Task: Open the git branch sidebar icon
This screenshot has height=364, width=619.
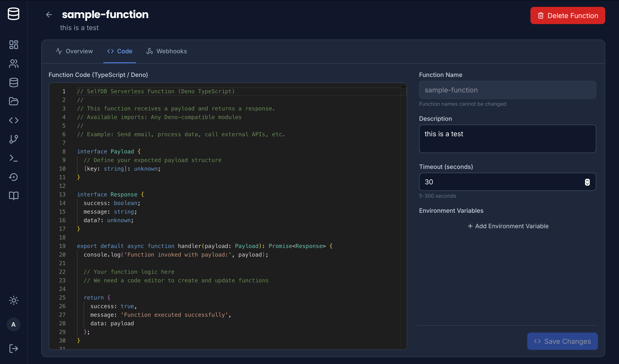Action: [x=14, y=139]
